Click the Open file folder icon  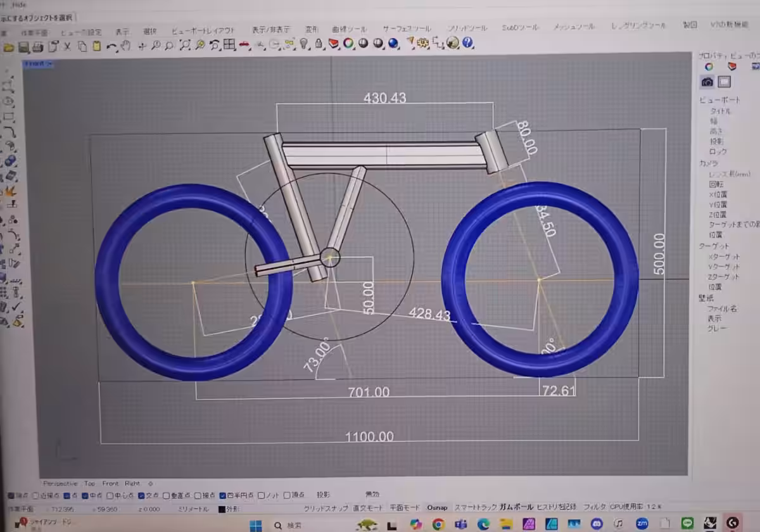pos(9,46)
